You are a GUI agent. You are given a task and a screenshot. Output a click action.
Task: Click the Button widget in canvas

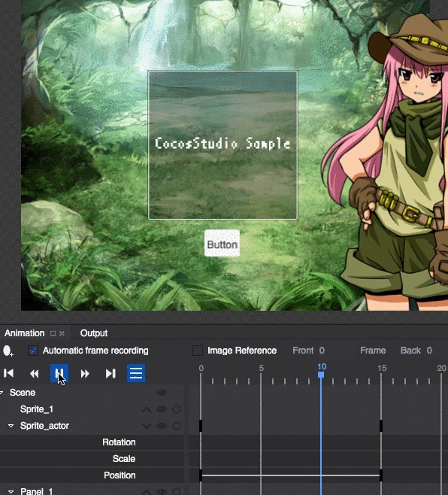click(x=222, y=243)
